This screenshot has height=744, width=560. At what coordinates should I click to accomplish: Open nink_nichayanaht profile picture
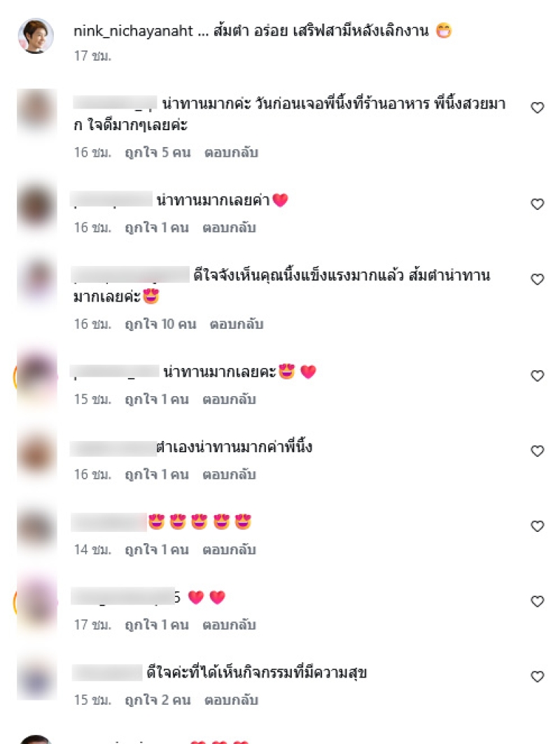pyautogui.click(x=36, y=36)
